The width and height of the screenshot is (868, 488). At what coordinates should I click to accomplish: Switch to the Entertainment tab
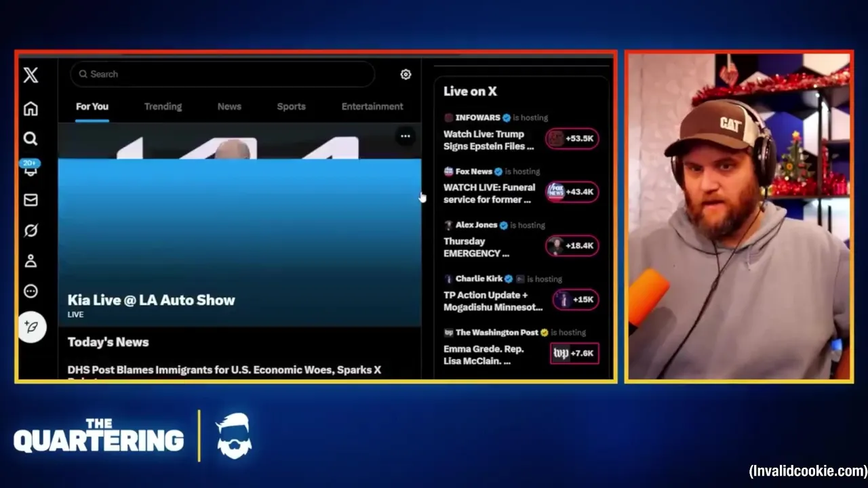click(x=372, y=106)
